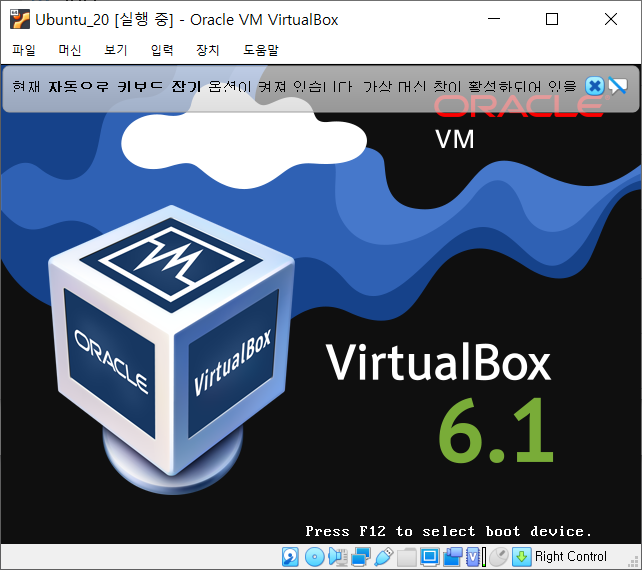Click the hard disk activity icon
The width and height of the screenshot is (642, 570).
[x=290, y=557]
